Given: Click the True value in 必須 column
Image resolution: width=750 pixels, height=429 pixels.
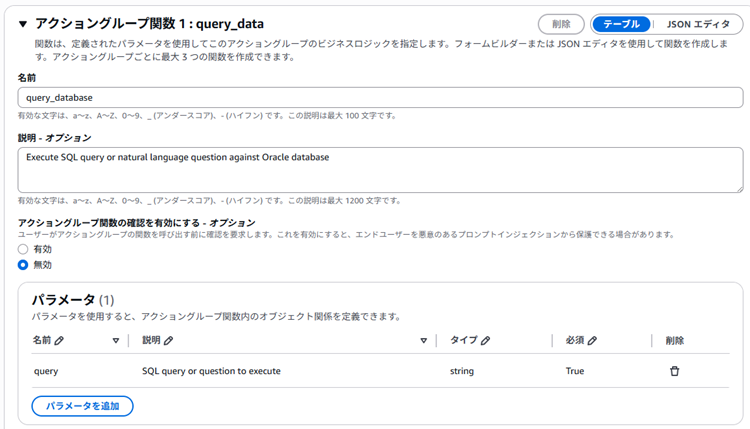Looking at the screenshot, I should [575, 371].
